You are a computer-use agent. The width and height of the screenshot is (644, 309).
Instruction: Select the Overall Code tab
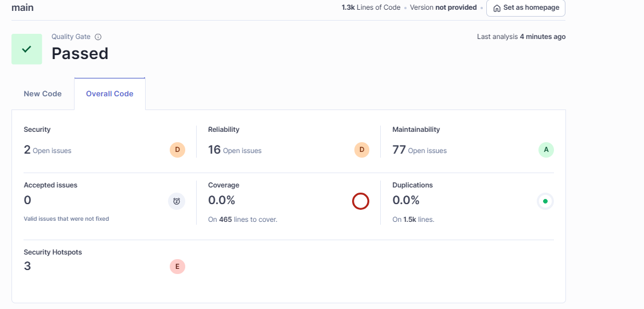(110, 93)
